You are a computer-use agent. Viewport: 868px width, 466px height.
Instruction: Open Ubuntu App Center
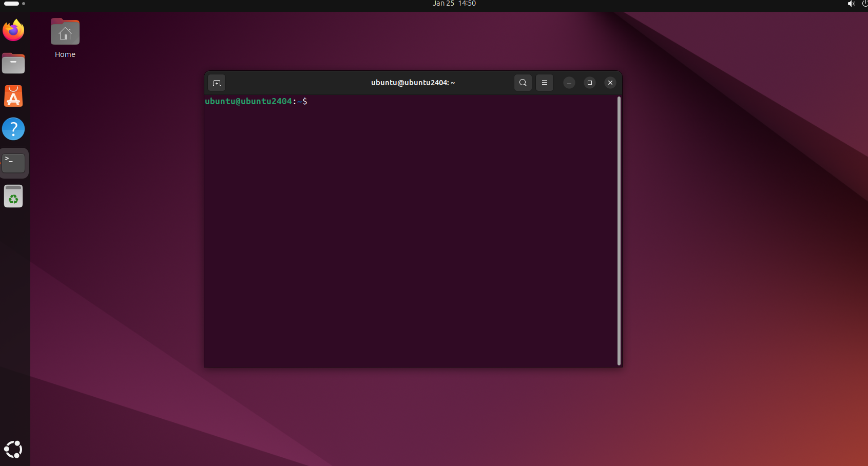pyautogui.click(x=13, y=96)
